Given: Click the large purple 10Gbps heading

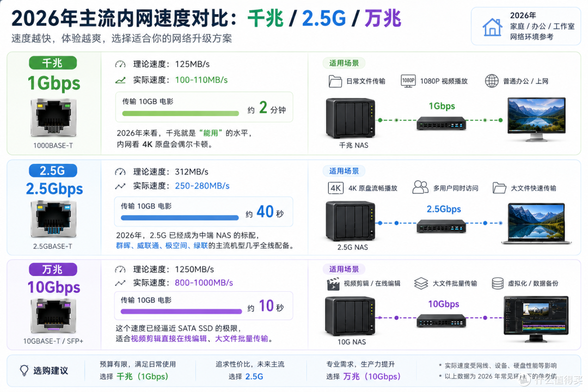Looking at the screenshot, I should [54, 287].
